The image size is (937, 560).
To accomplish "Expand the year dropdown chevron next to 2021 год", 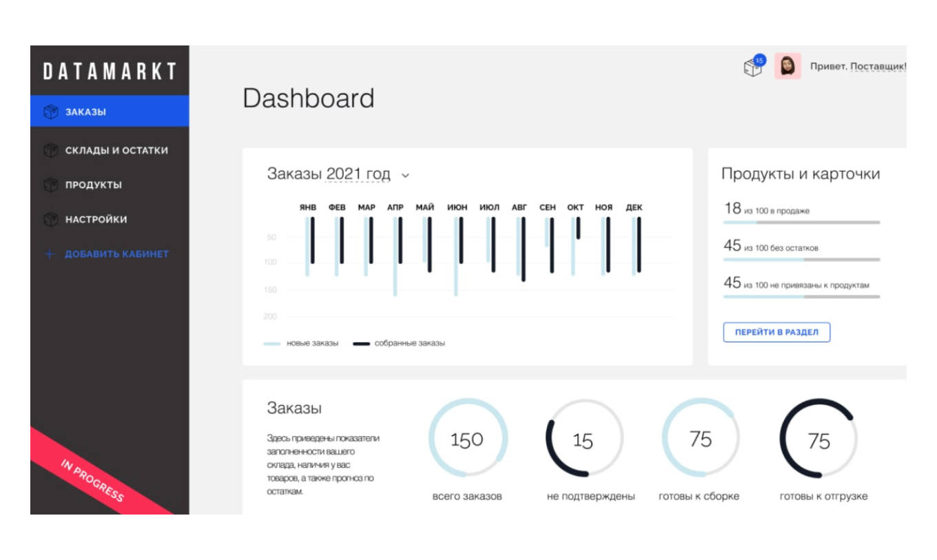I will (406, 176).
